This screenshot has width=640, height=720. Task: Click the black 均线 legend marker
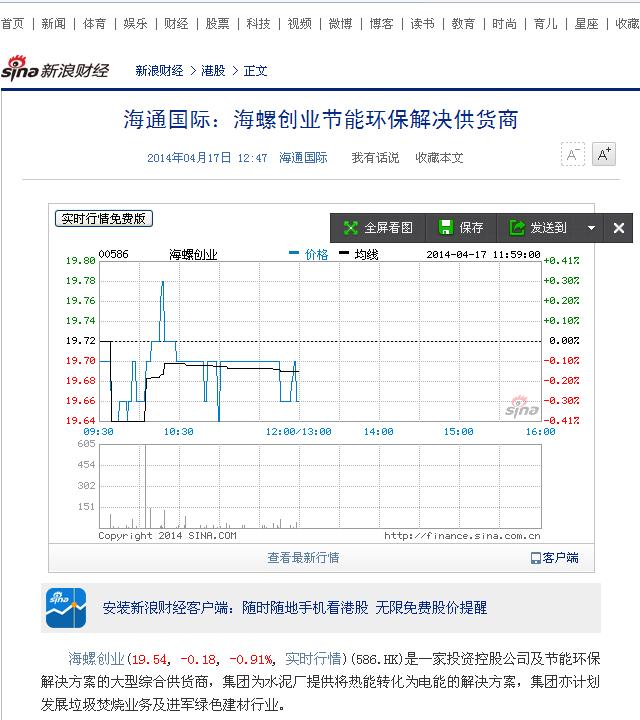tap(344, 252)
